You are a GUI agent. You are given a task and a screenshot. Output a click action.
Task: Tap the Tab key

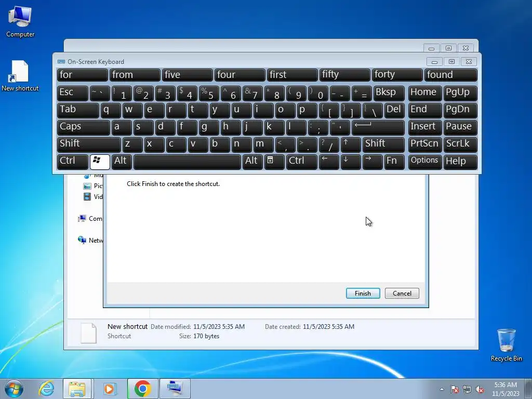coord(78,110)
